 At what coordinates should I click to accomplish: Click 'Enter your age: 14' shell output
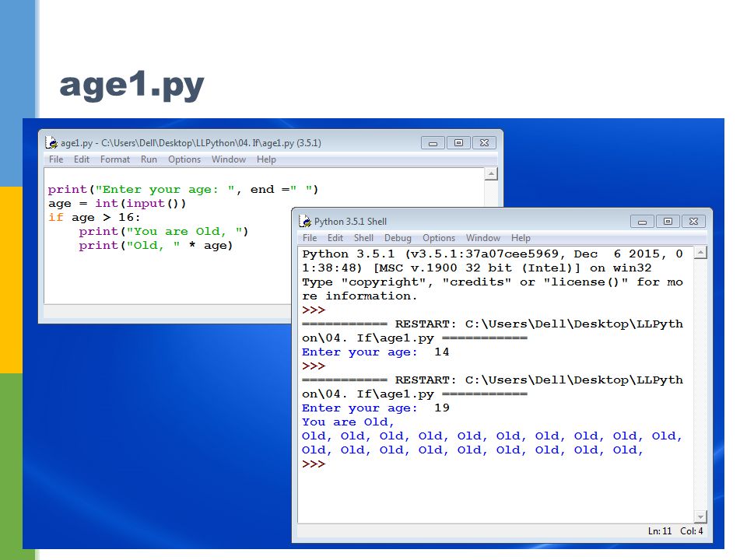click(x=375, y=352)
